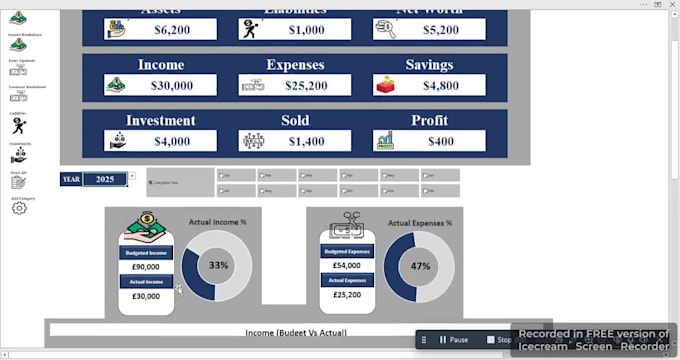Select the $25,200 Expenses value
The width and height of the screenshot is (680, 360).
[x=306, y=85]
